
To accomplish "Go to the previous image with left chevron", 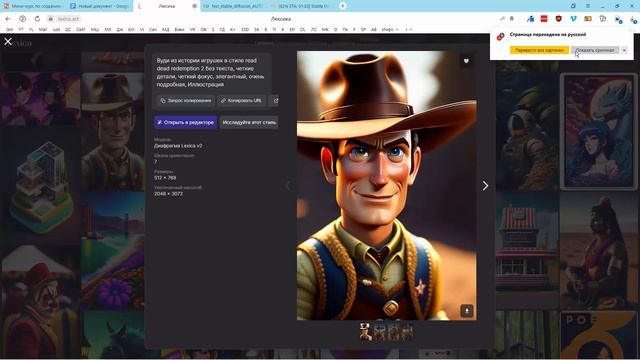I will pyautogui.click(x=287, y=186).
